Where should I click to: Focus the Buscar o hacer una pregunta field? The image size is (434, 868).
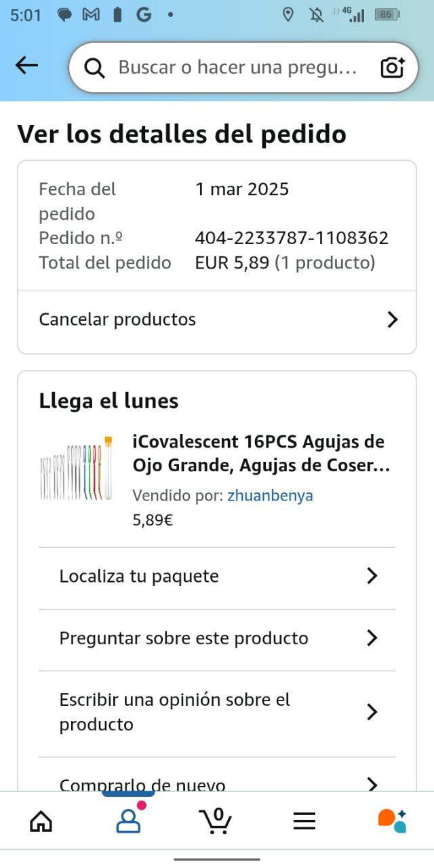[237, 67]
